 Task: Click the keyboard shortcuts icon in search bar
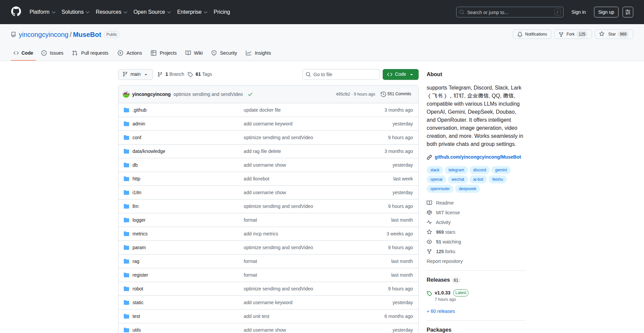[557, 12]
